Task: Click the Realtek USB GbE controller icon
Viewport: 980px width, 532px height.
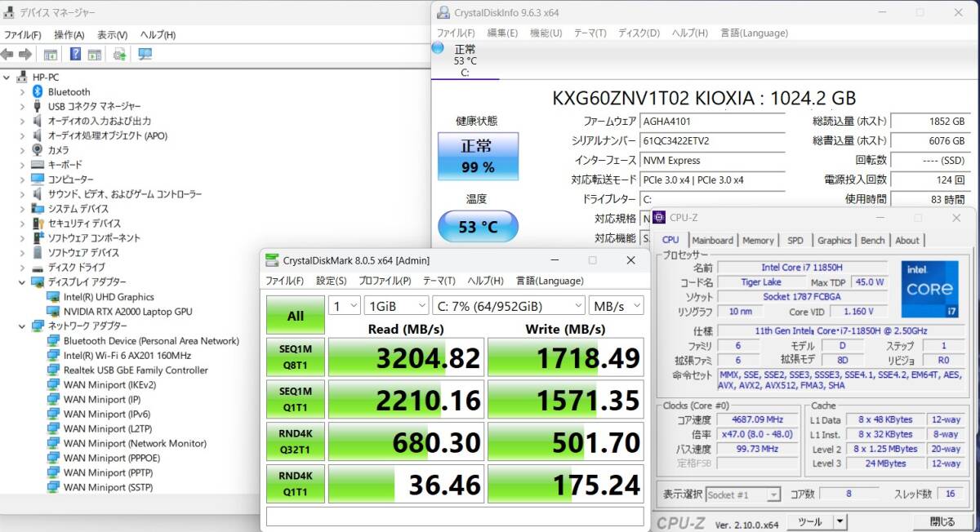Action: pos(54,370)
